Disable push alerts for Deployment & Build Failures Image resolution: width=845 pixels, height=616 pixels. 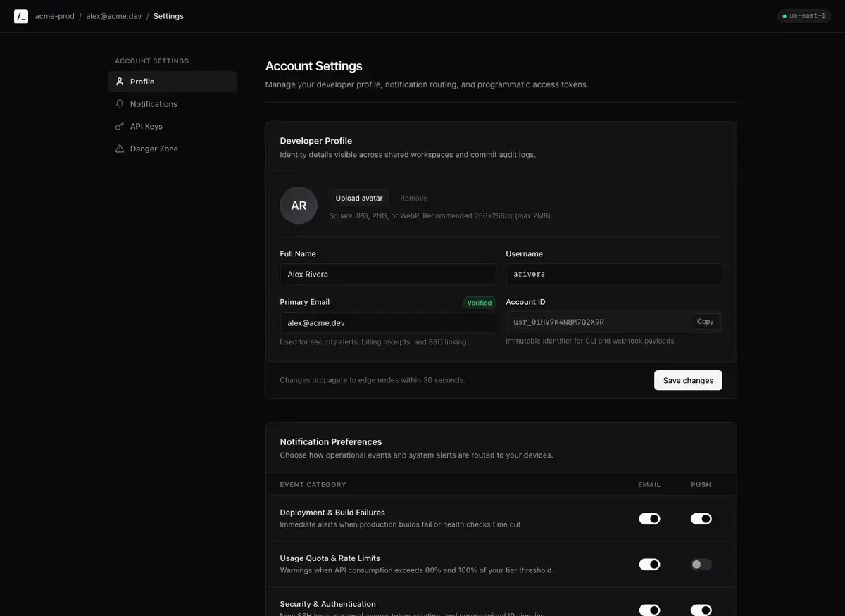coord(701,519)
